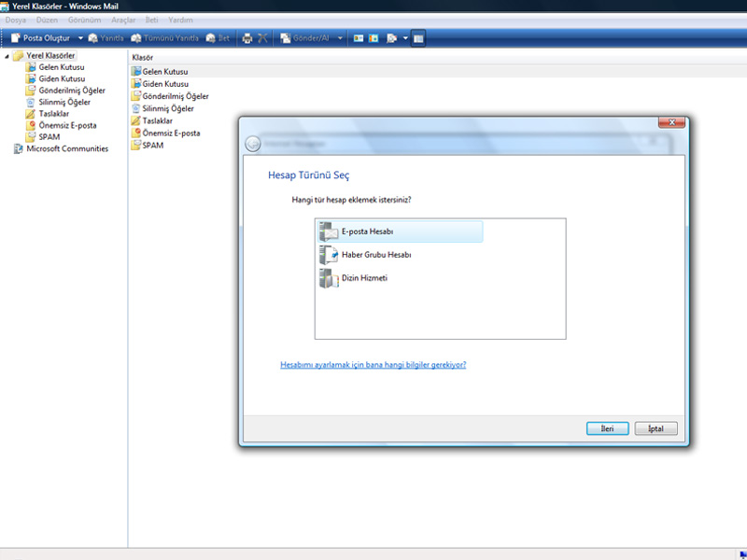
Task: Click the E-posta Hesabı envelope icon
Action: click(x=329, y=231)
